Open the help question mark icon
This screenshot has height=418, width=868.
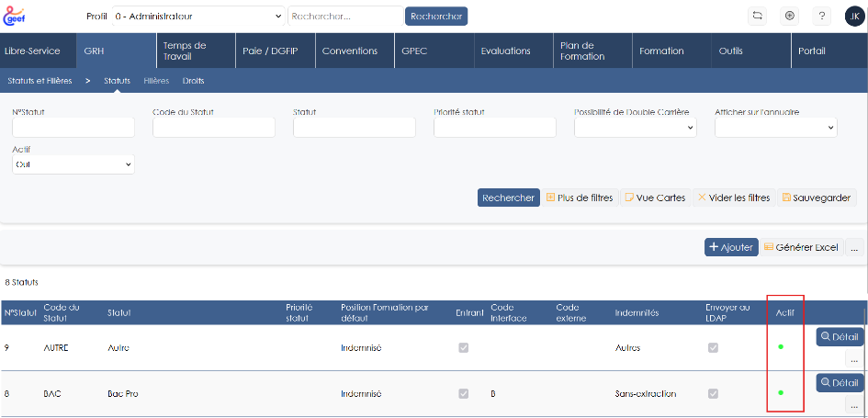[x=821, y=16]
